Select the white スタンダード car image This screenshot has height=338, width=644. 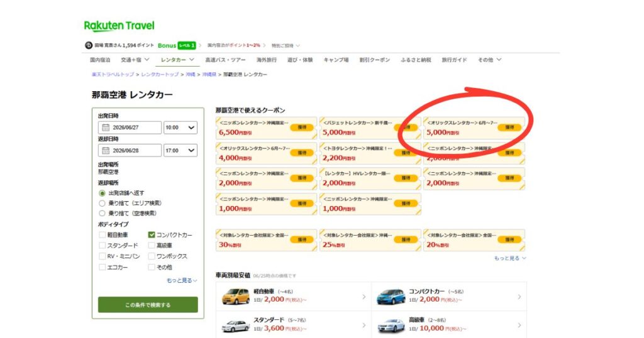(235, 325)
